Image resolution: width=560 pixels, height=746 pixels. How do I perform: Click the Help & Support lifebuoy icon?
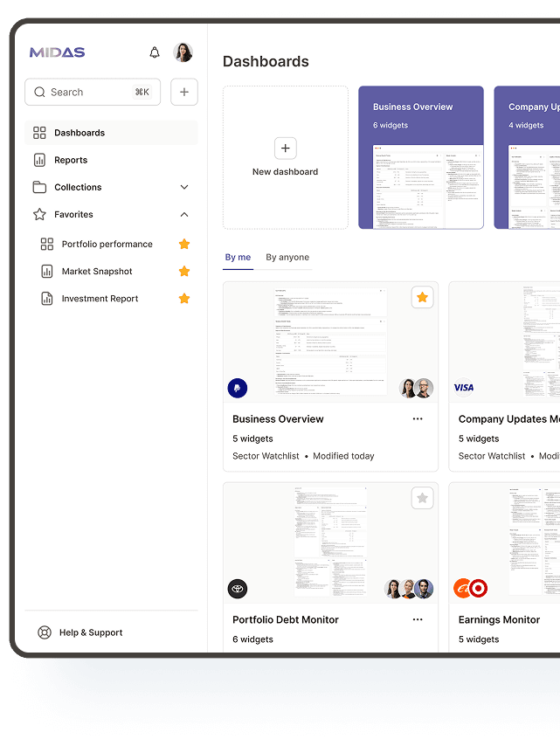coord(45,632)
